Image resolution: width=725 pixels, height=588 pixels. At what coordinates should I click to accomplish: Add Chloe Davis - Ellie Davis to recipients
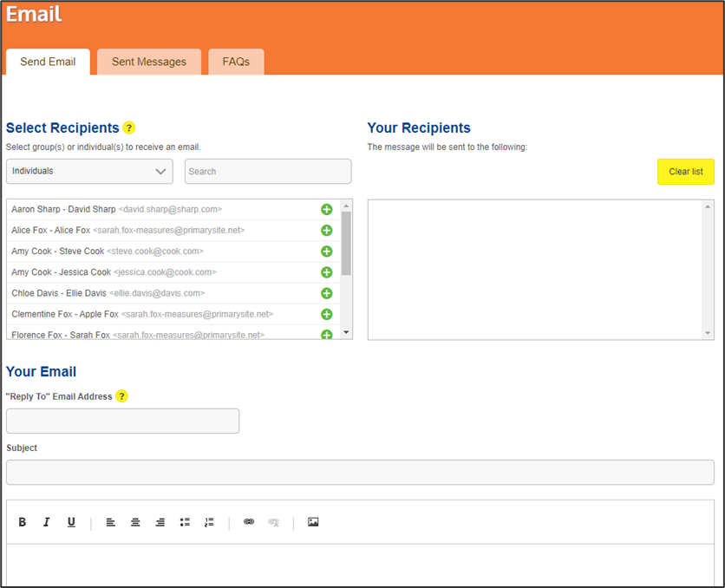[x=327, y=293]
